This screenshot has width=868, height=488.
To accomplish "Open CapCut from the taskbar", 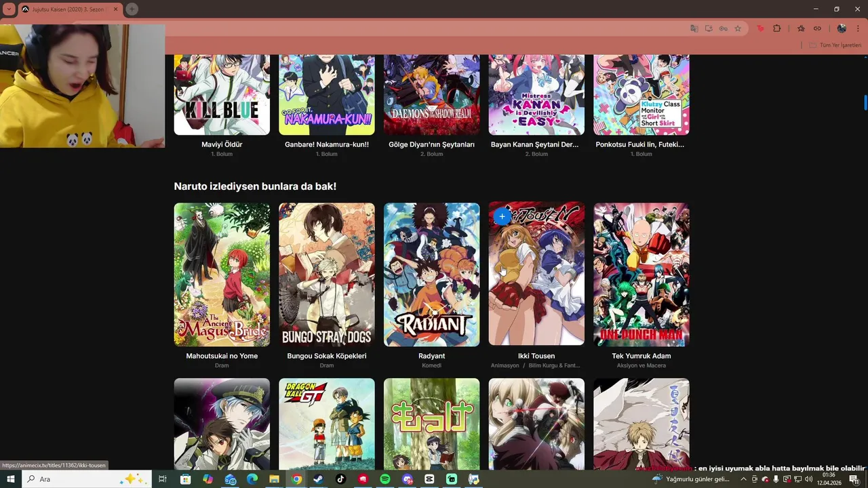I will pyautogui.click(x=429, y=479).
